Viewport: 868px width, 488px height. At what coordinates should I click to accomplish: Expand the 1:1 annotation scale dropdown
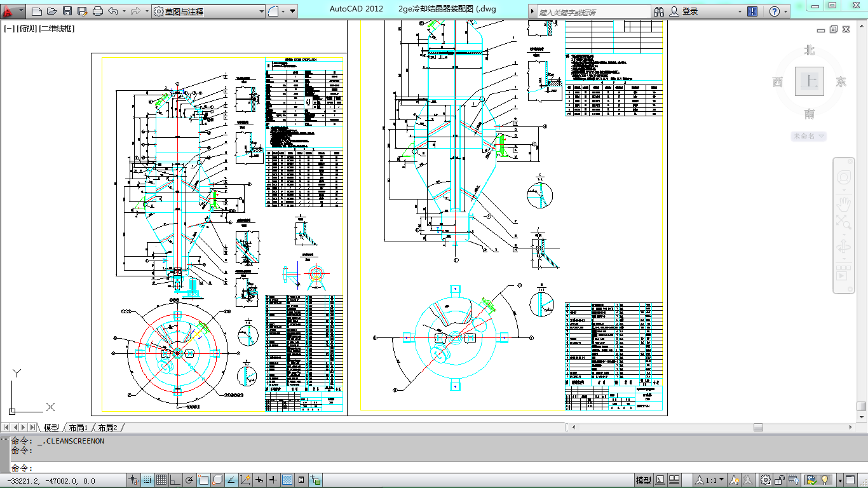click(710, 480)
